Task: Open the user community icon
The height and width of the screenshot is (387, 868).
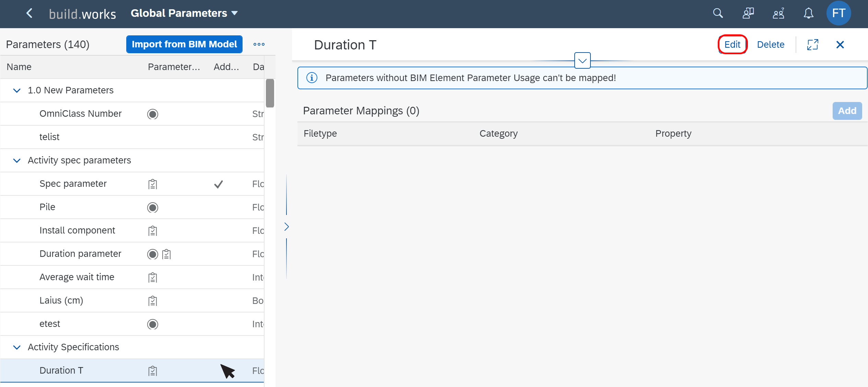Action: pyautogui.click(x=778, y=13)
